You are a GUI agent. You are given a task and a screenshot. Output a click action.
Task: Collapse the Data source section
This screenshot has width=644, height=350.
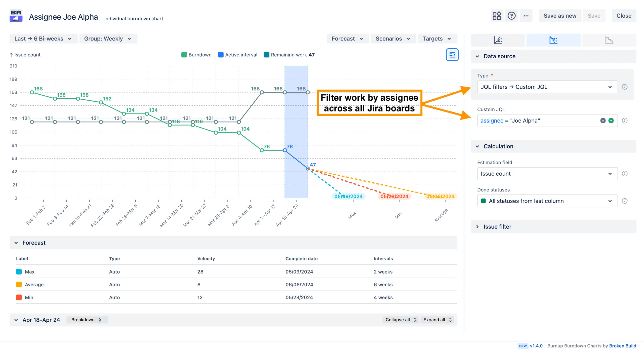click(x=553, y=56)
